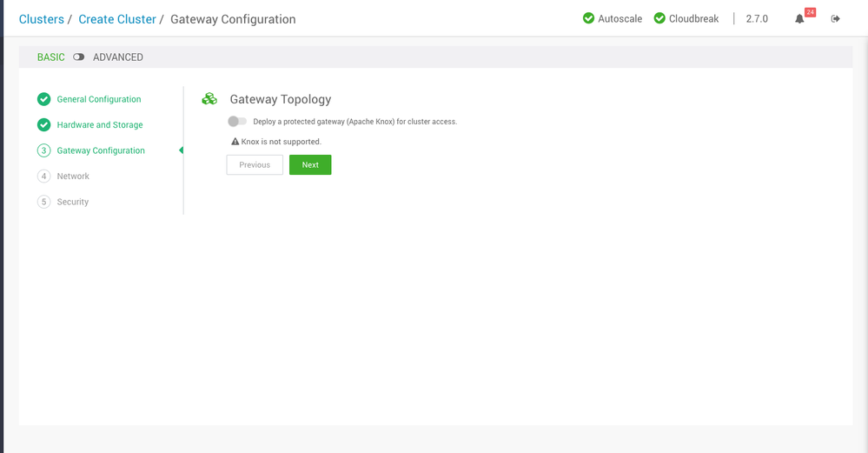Click the Gateway Topology heading

[281, 99]
